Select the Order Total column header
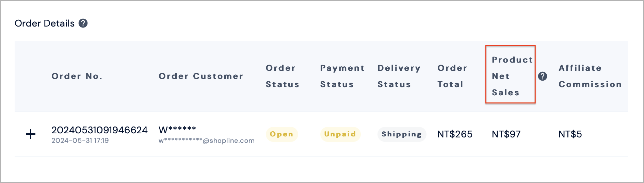 click(452, 76)
